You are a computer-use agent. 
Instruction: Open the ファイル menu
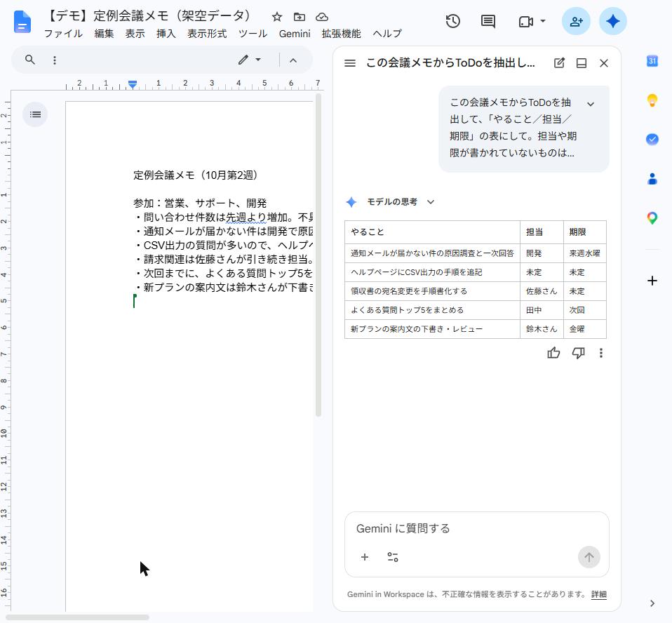coord(63,34)
